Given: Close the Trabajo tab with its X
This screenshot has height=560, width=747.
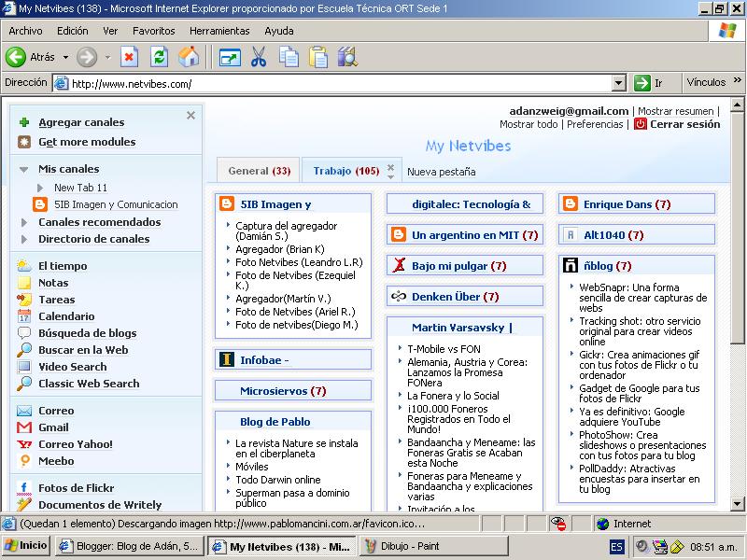Looking at the screenshot, I should tap(390, 167).
